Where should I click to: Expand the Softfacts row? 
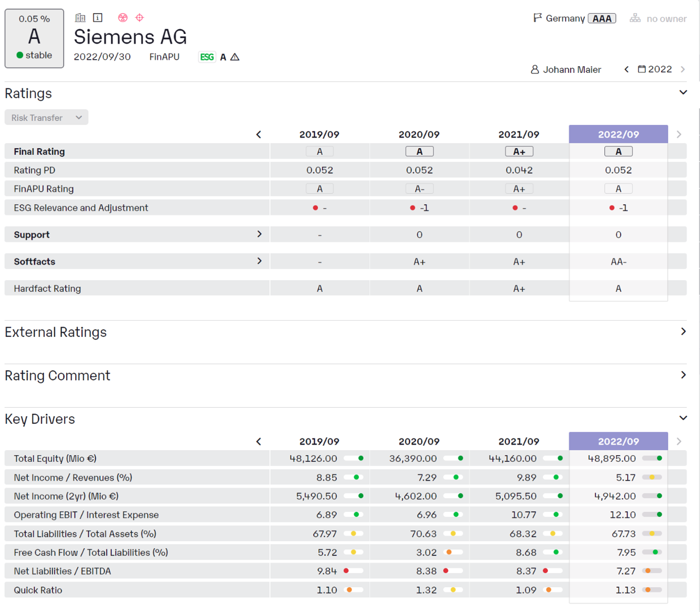pyautogui.click(x=259, y=261)
